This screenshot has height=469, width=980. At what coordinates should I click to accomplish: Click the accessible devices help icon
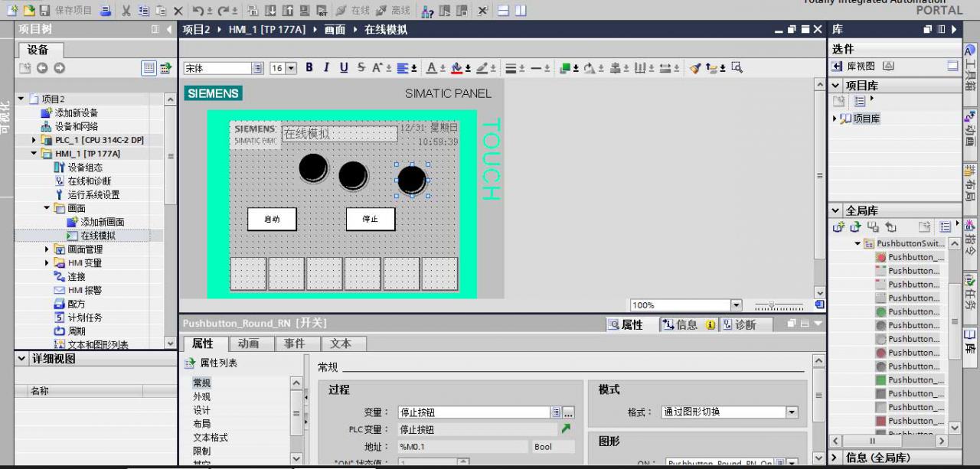pyautogui.click(x=428, y=11)
